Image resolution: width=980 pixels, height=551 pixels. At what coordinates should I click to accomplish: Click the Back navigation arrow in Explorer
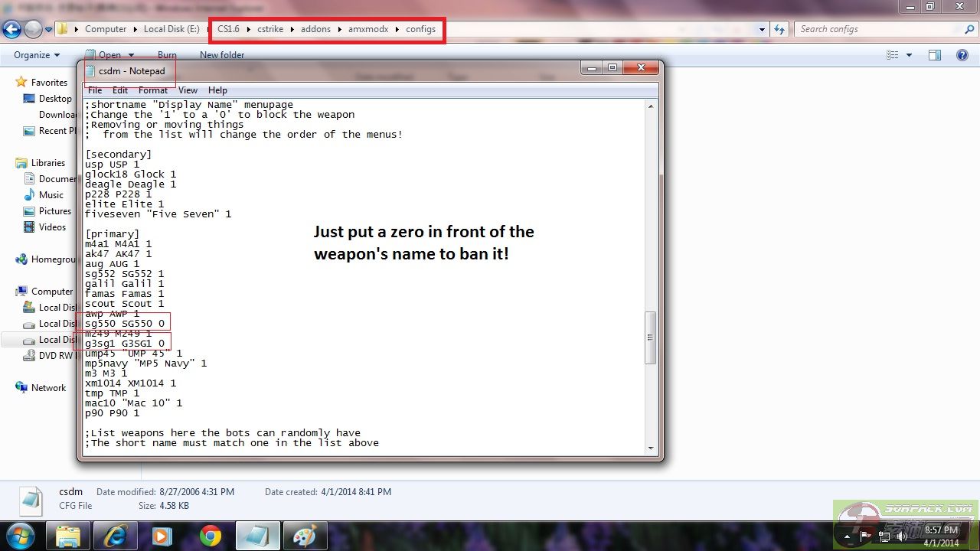click(x=11, y=29)
